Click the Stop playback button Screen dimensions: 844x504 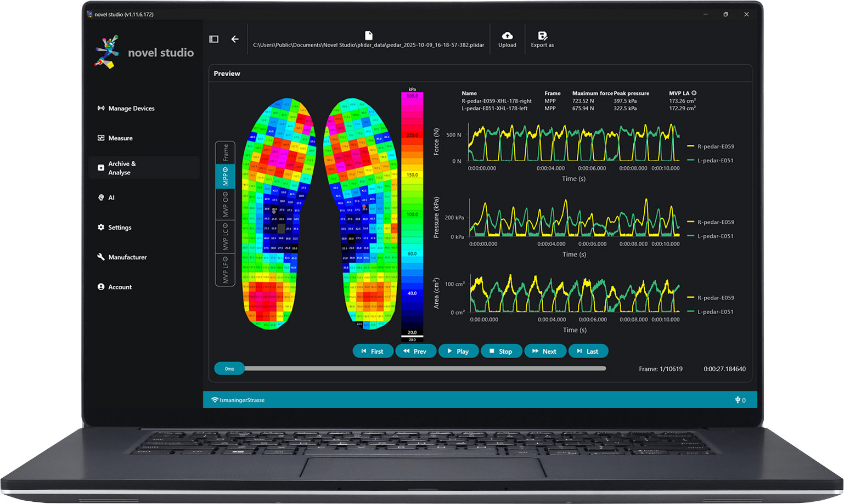click(500, 352)
